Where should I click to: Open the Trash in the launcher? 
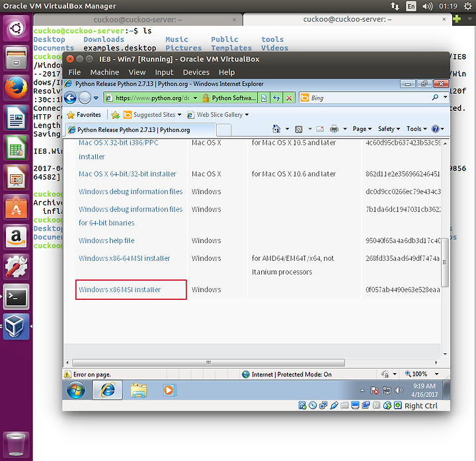click(x=16, y=444)
